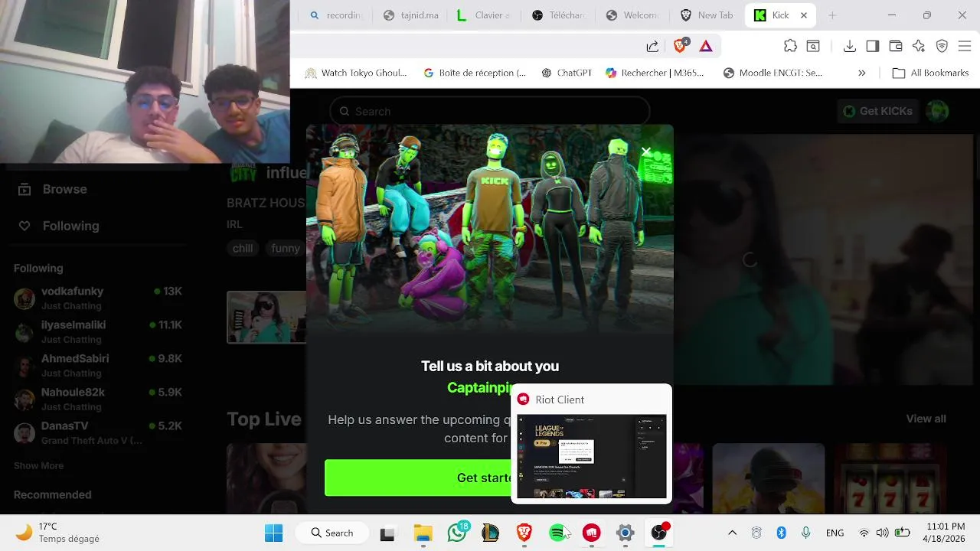The width and height of the screenshot is (980, 551).
Task: Open the featured stream preview thumbnail
Action: click(266, 317)
